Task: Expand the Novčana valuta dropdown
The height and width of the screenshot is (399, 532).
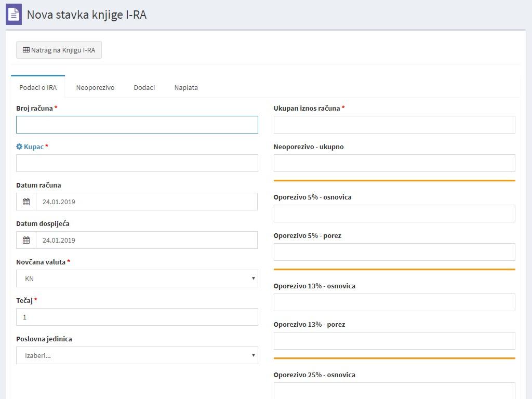Action: (x=137, y=278)
